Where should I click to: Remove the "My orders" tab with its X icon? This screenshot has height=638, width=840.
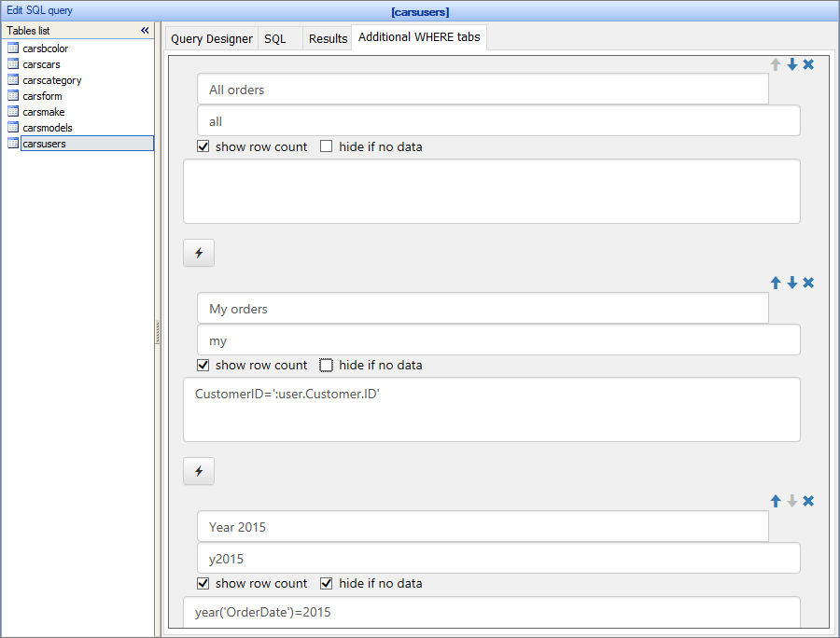808,283
